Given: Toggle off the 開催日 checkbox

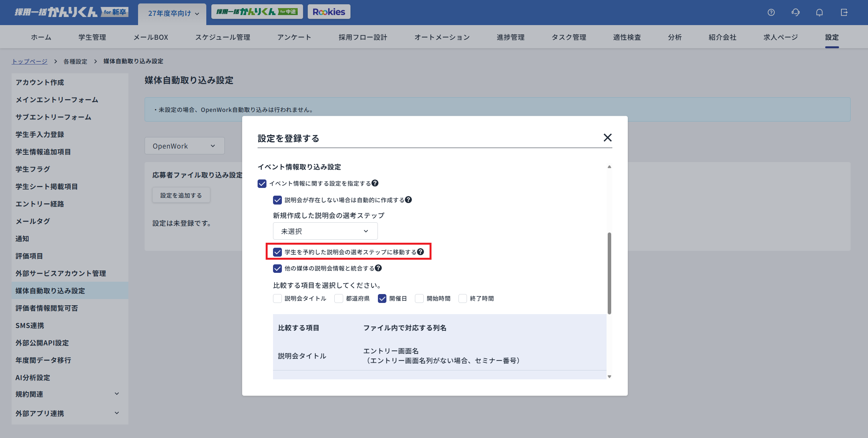Looking at the screenshot, I should click(382, 298).
